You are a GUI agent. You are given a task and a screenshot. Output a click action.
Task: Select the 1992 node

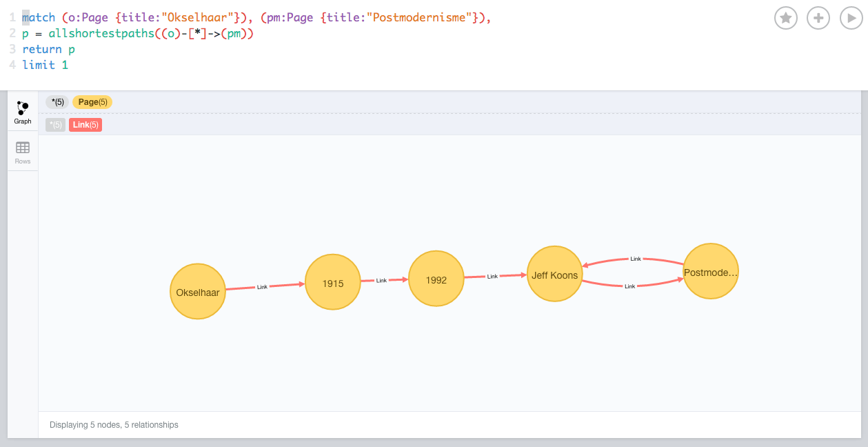point(436,279)
